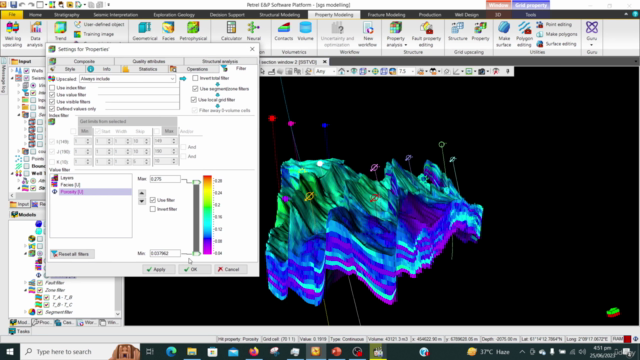Open Well log upscaling tool

pos(12,34)
